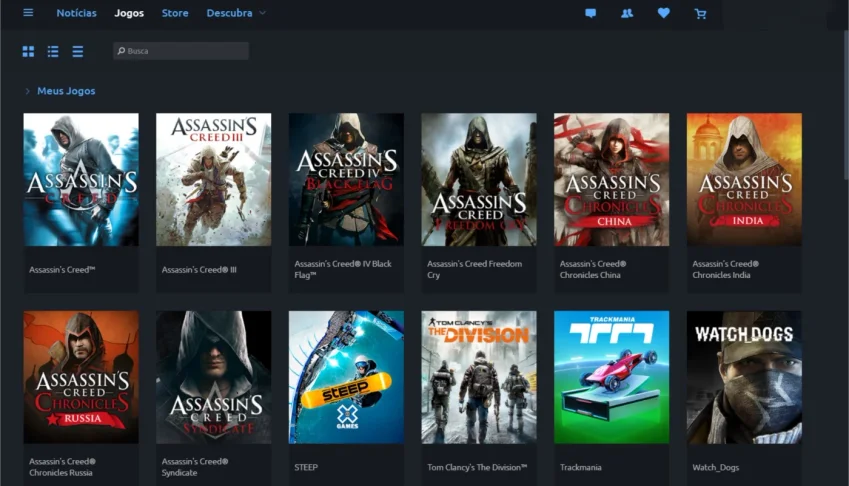Open the chat messages icon
849x486 pixels.
coord(591,13)
